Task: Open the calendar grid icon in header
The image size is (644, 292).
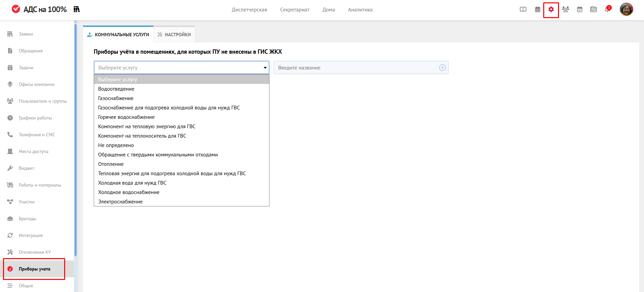Action: (538, 10)
